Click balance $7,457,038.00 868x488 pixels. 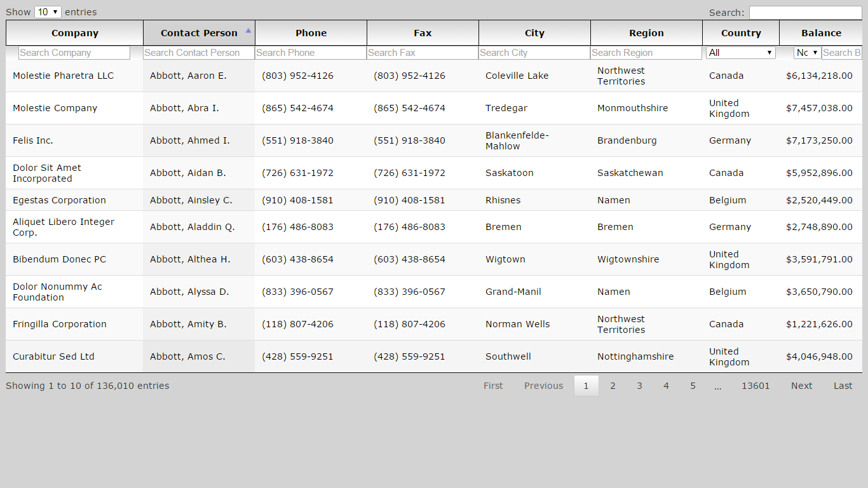pyautogui.click(x=819, y=108)
